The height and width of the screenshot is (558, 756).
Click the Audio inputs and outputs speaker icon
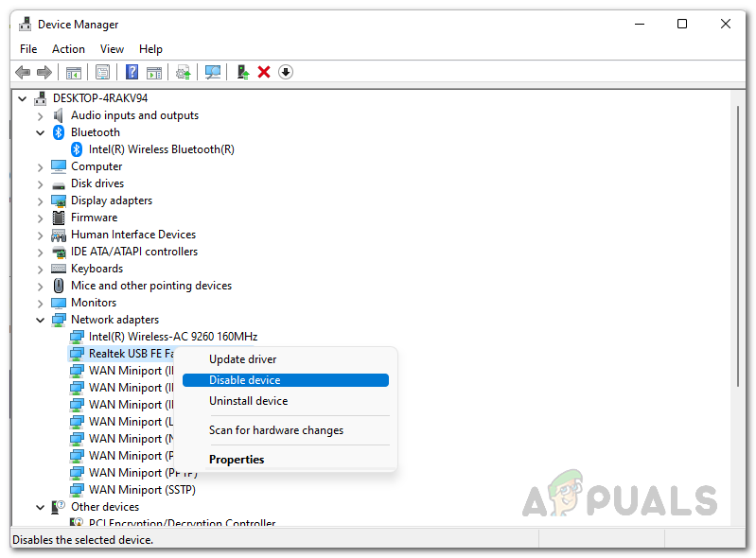coord(58,115)
